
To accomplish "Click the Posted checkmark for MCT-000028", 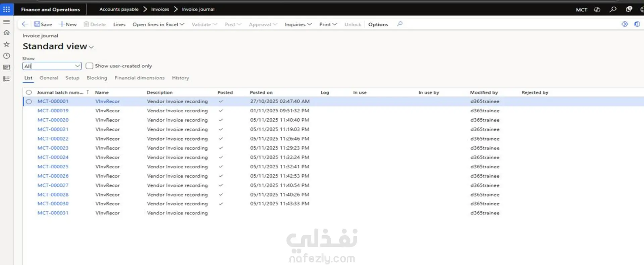I will pos(221,195).
